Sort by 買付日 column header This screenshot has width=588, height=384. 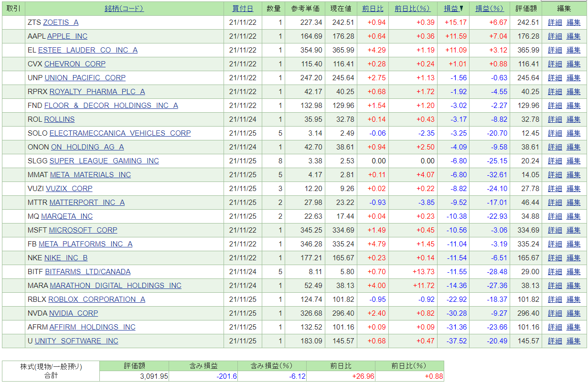pos(243,9)
